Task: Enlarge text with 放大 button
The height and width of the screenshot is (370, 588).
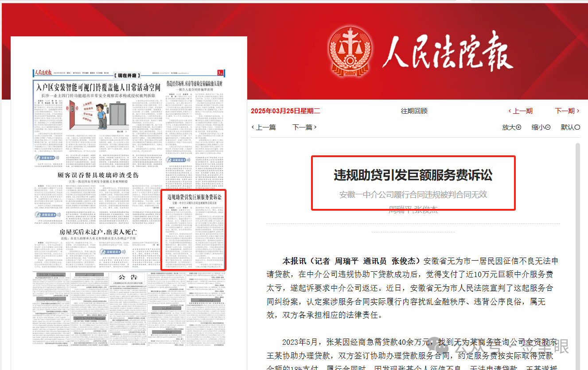Action: click(x=511, y=127)
